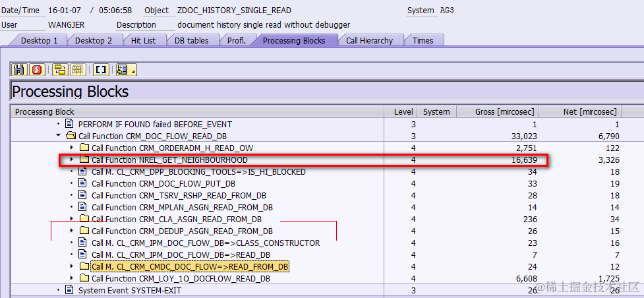Click the User field WANGJER
The image size is (644, 298).
(x=66, y=24)
